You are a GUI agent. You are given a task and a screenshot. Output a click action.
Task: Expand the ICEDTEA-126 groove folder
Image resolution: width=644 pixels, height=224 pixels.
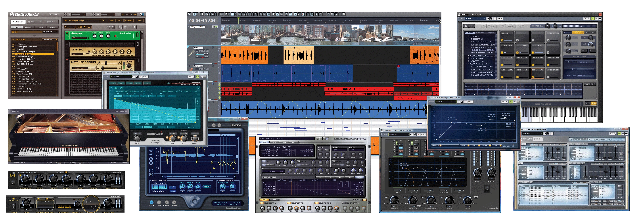(468, 36)
